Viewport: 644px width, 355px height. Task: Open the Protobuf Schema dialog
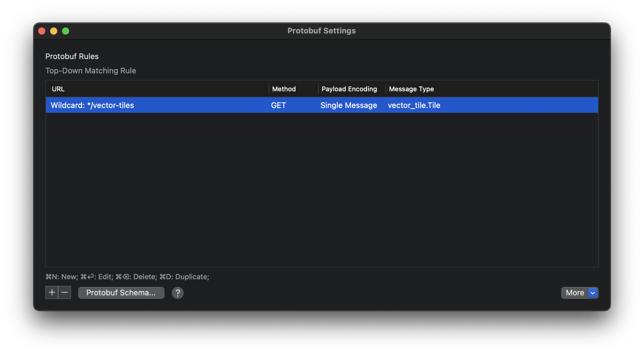121,293
